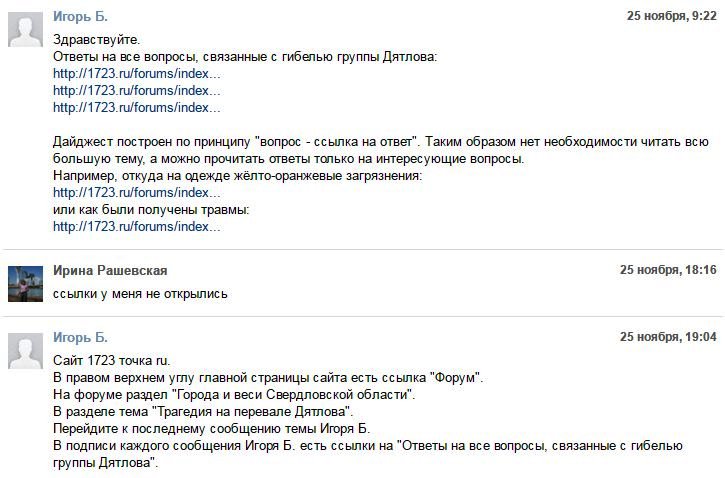The height and width of the screenshot is (478, 725).
Task: Follow link after 'как были получены травмы'
Action: 136,227
